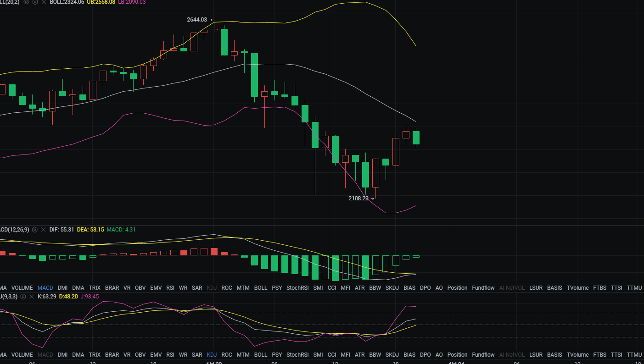644x364 pixels.
Task: Click the active blue KDJ indicator tab
Action: click(x=212, y=355)
